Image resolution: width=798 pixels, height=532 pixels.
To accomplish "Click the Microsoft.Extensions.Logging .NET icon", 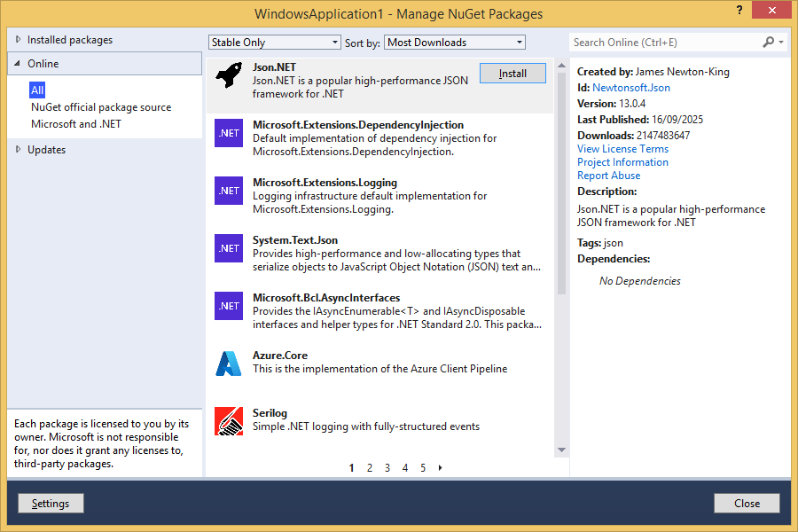I will (229, 191).
